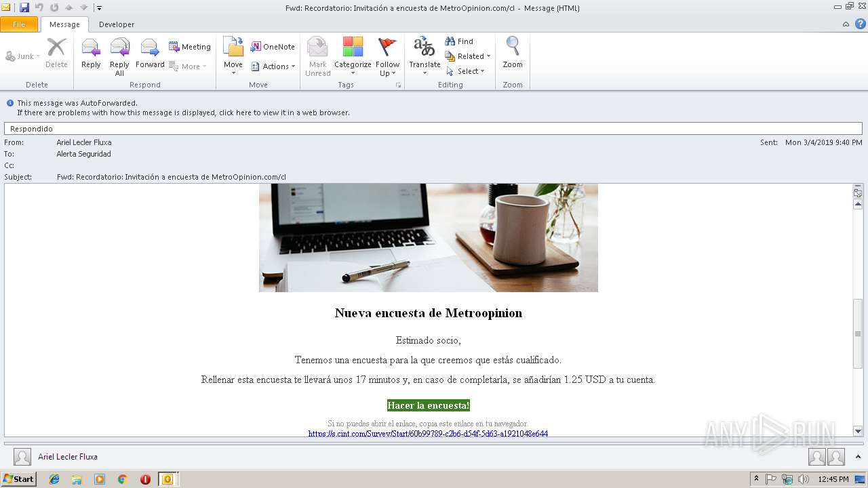Open the Categorize color menu
The height and width of the screenshot is (488, 868).
(353, 57)
